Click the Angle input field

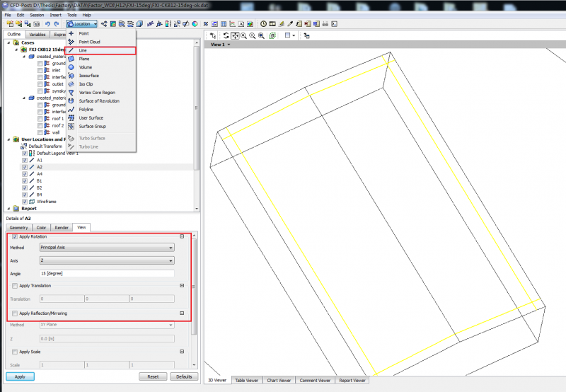107,273
